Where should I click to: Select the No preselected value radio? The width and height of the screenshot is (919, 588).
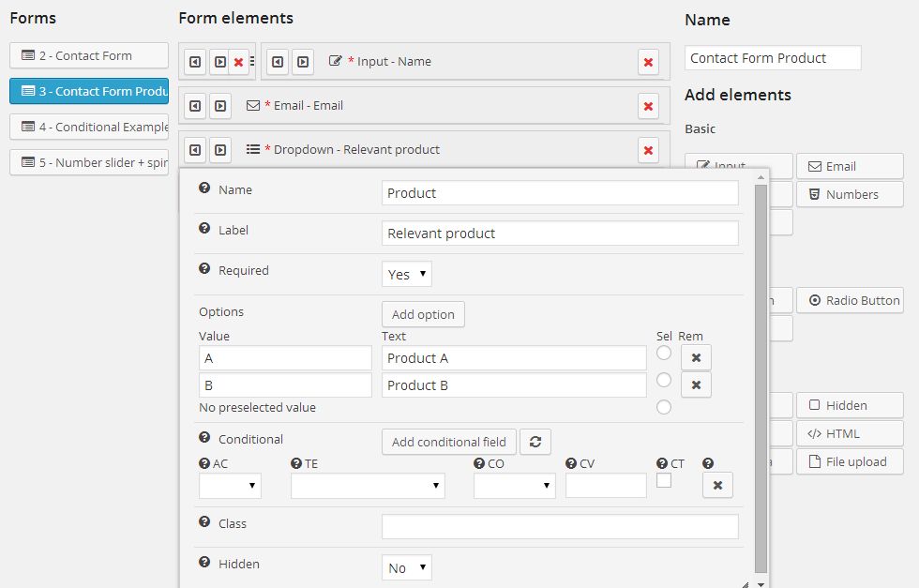click(x=664, y=407)
